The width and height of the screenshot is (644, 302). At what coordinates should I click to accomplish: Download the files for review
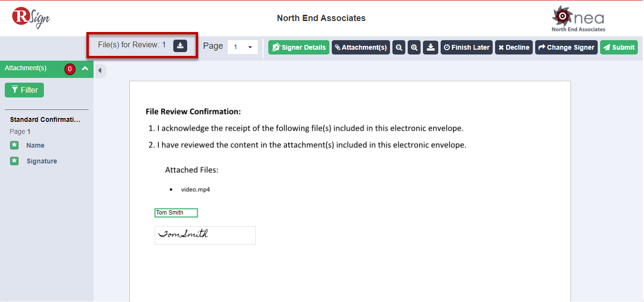[x=180, y=45]
